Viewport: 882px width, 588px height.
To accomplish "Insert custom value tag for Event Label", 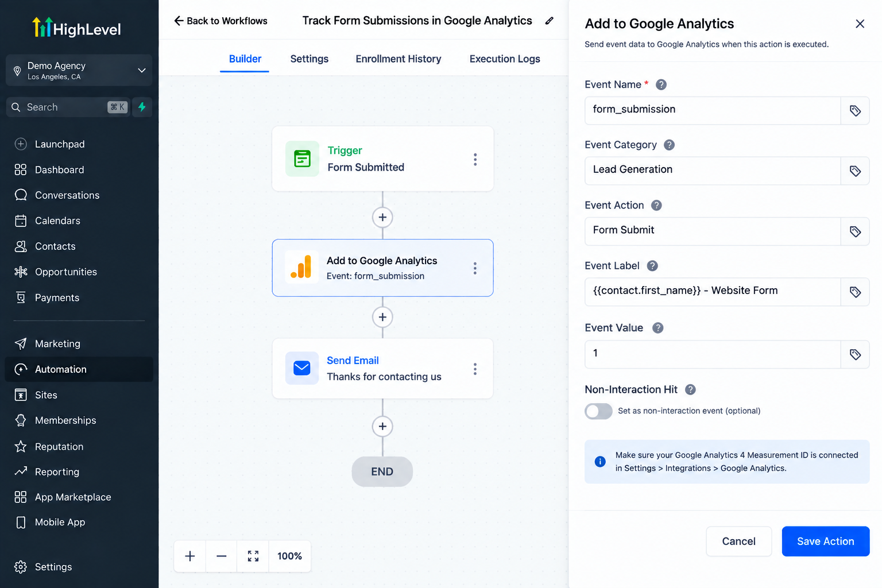I will [x=855, y=292].
